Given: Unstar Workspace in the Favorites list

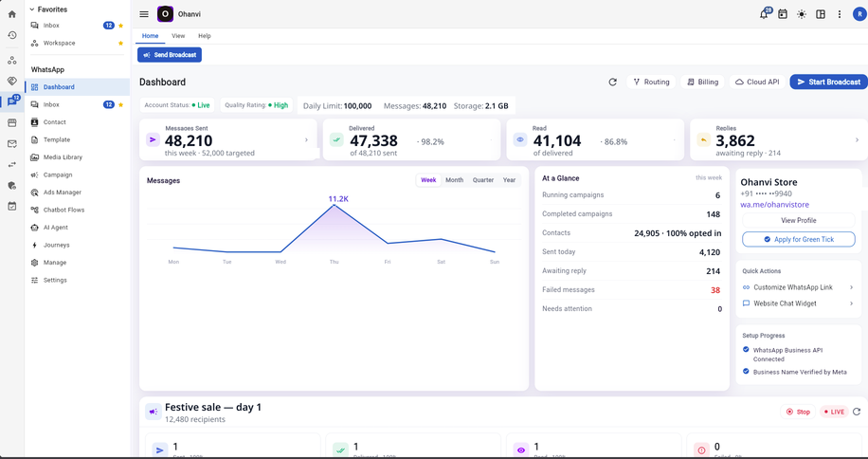Looking at the screenshot, I should tap(120, 44).
